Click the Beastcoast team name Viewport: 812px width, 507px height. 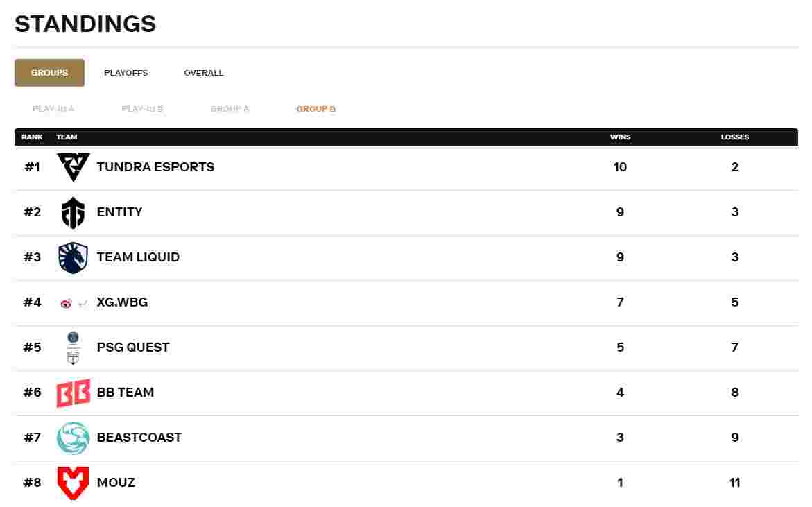tap(139, 437)
